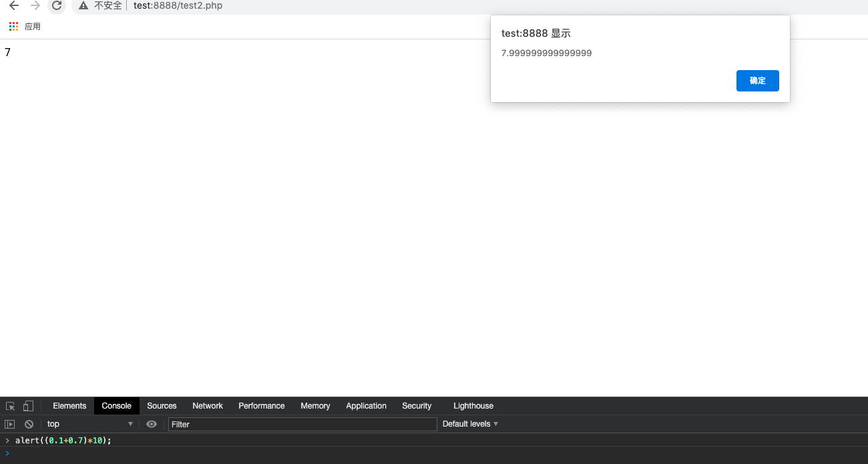Click the 确定 button in the alert
The height and width of the screenshot is (464, 868).
[758, 81]
